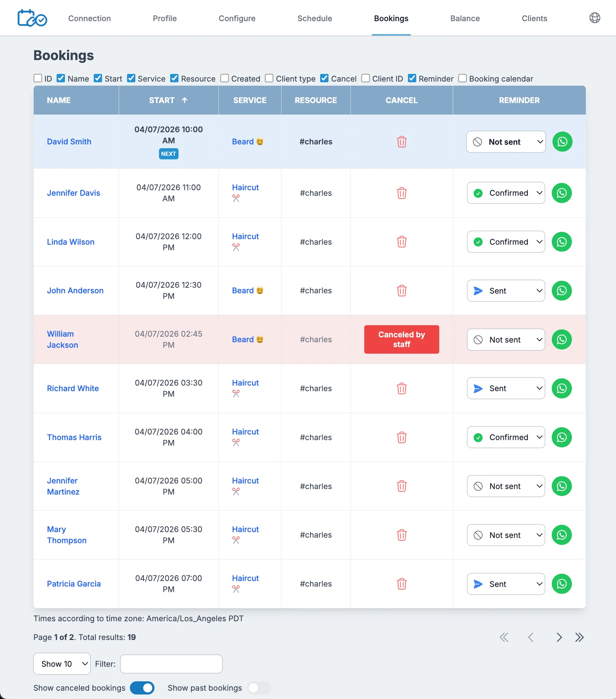Viewport: 616px width, 699px height.
Task: Click the app logo calendar icon
Action: [32, 18]
